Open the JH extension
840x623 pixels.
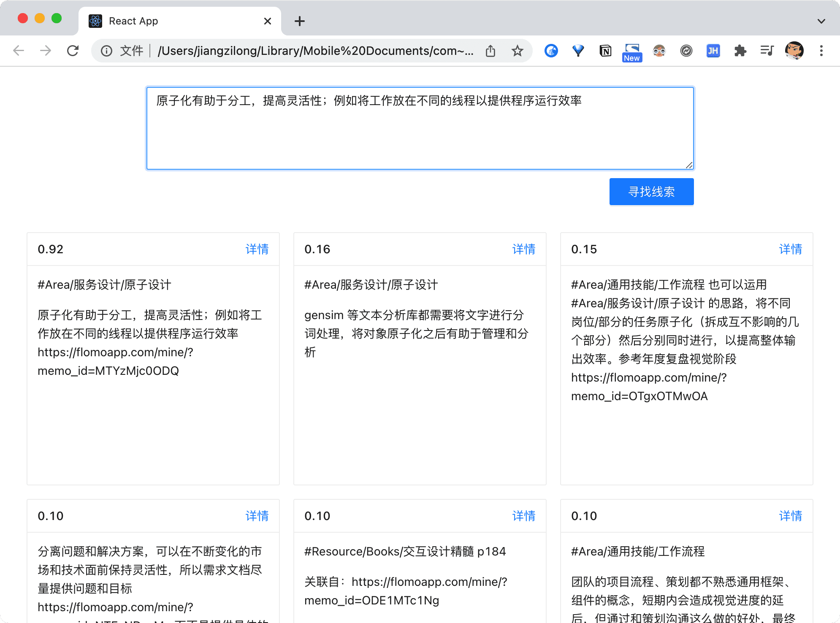tap(713, 51)
